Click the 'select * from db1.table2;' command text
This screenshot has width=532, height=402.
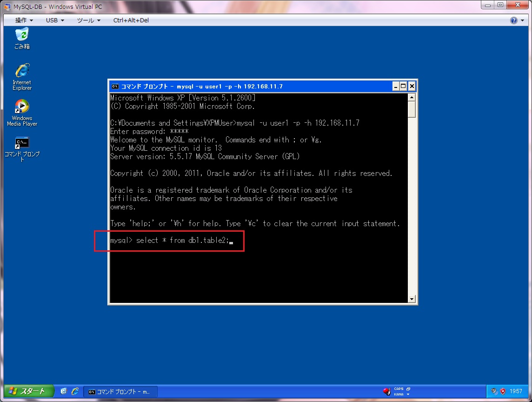pyautogui.click(x=183, y=241)
